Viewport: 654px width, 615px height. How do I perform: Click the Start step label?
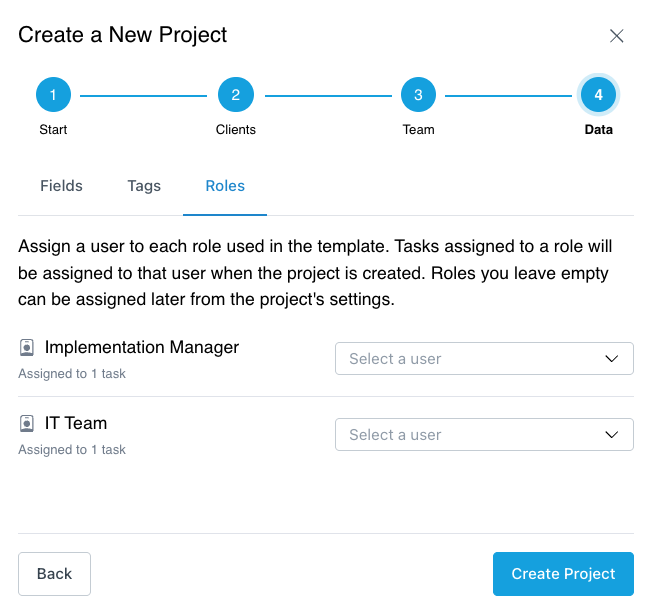click(53, 130)
